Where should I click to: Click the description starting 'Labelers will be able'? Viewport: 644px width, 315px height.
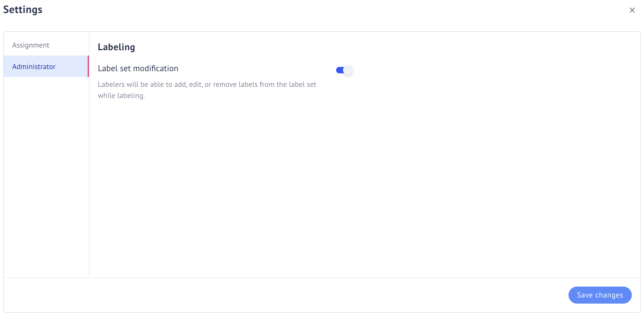[207, 90]
